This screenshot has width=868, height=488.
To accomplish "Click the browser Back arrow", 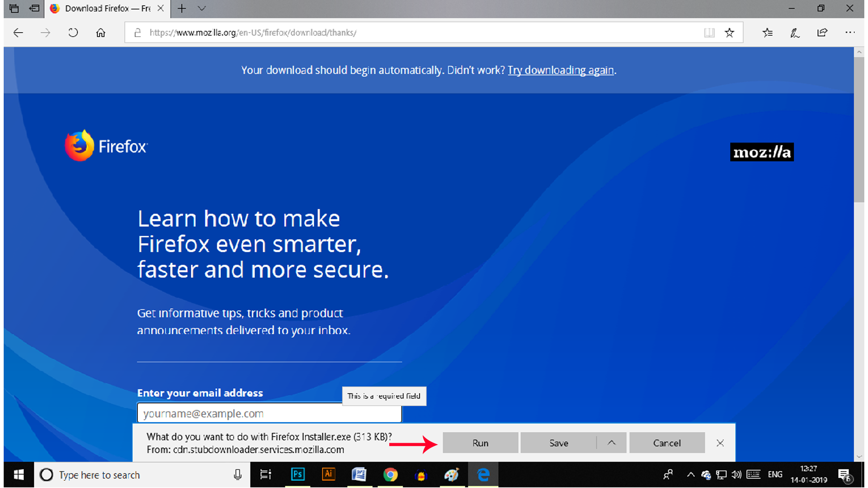I will tap(18, 33).
